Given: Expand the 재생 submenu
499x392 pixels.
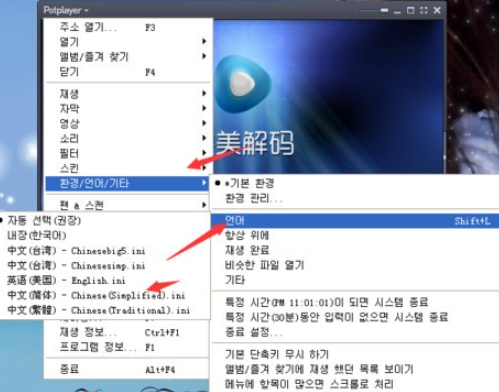Looking at the screenshot, I should click(x=128, y=94).
